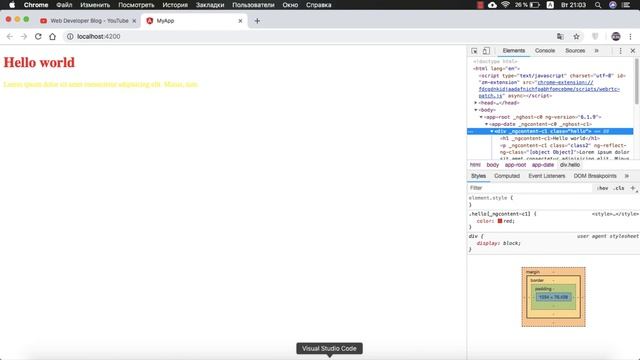This screenshot has width=640, height=360.
Task: Click the red color swatch in the .hello rule
Action: pos(500,221)
